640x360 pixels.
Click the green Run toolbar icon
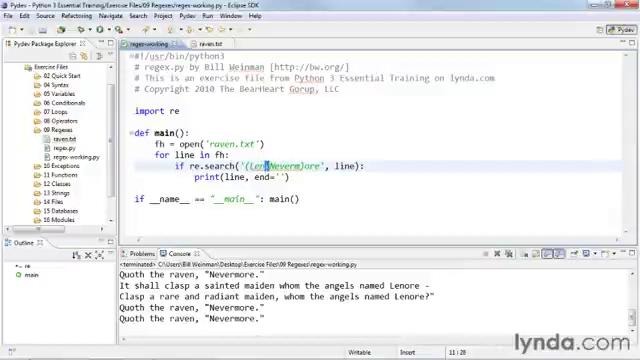100,29
